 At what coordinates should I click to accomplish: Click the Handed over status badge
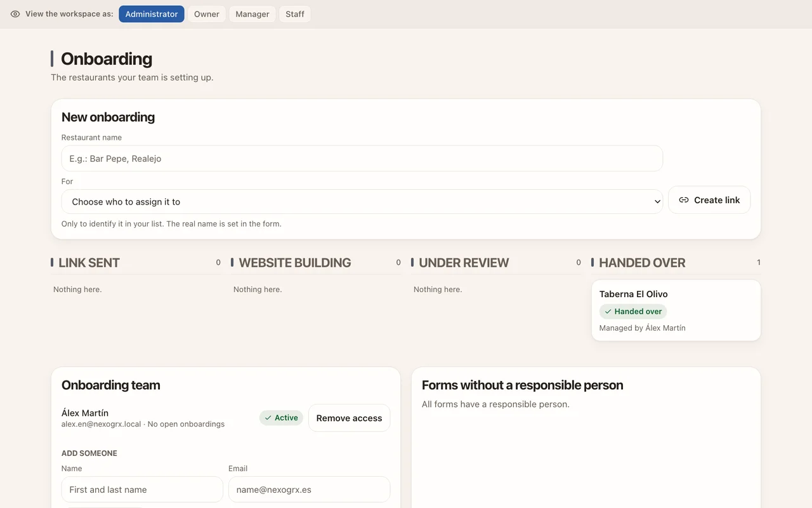tap(633, 312)
